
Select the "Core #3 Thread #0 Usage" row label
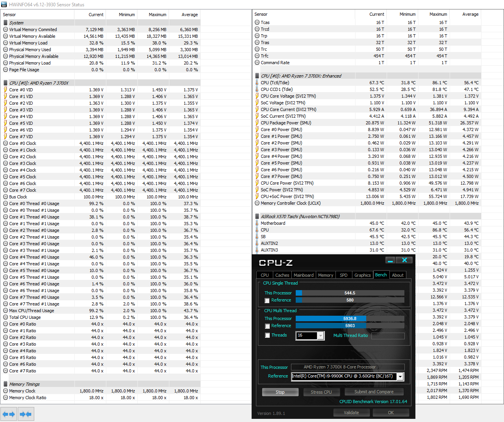pyautogui.click(x=34, y=244)
